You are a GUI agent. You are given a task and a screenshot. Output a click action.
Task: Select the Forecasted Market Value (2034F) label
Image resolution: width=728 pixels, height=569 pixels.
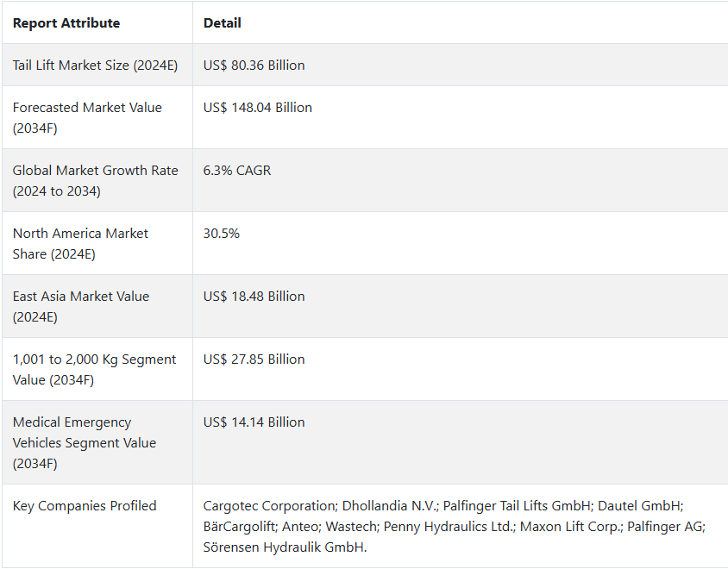pos(87,118)
